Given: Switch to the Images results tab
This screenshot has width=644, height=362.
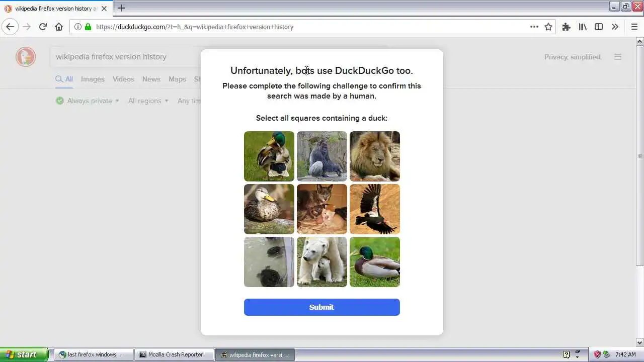Looking at the screenshot, I should click(x=93, y=79).
